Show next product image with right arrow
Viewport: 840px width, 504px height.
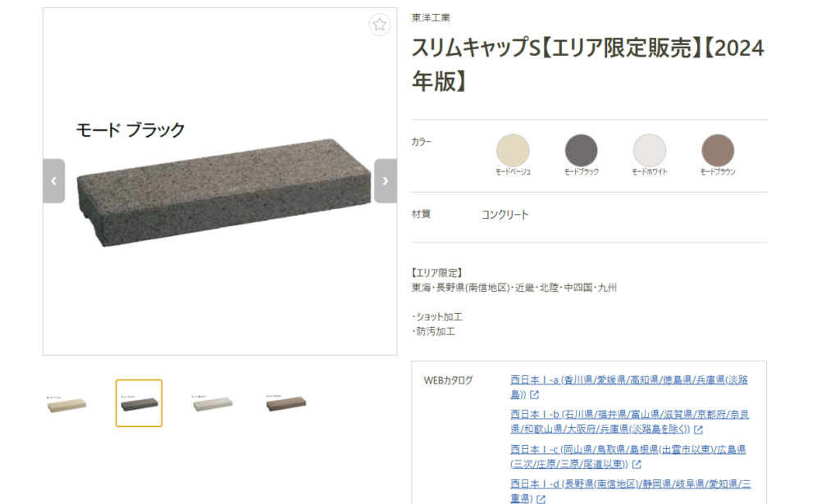pyautogui.click(x=386, y=181)
